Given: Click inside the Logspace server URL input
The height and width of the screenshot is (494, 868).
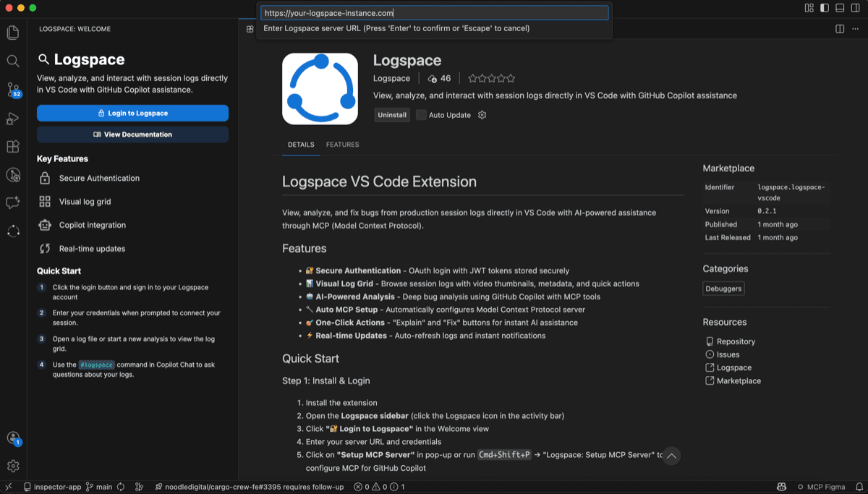Looking at the screenshot, I should (434, 13).
